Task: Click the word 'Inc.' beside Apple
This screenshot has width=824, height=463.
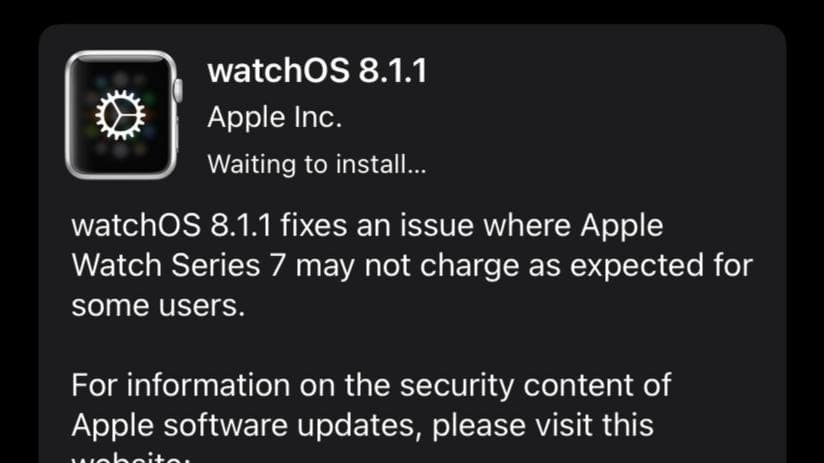Action: (318, 117)
